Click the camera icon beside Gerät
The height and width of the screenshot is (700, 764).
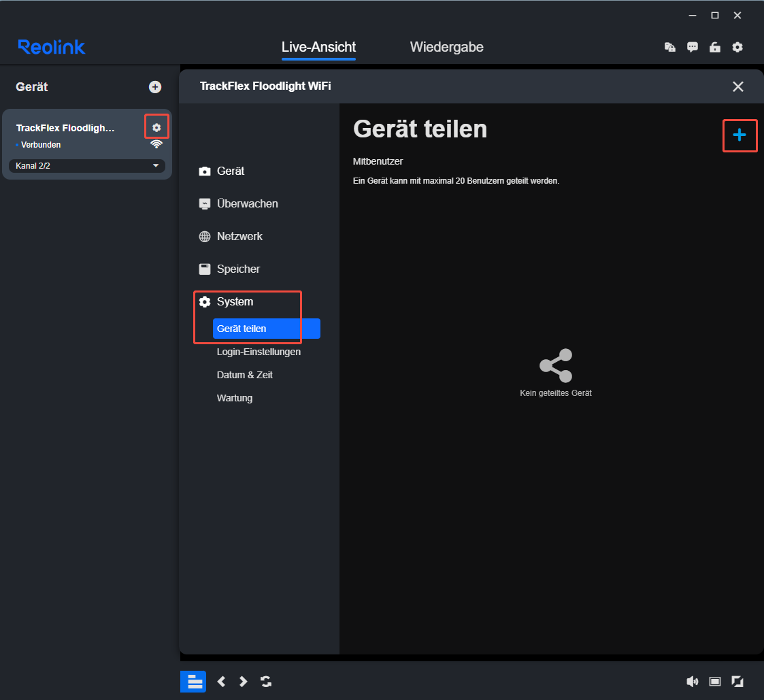[205, 171]
